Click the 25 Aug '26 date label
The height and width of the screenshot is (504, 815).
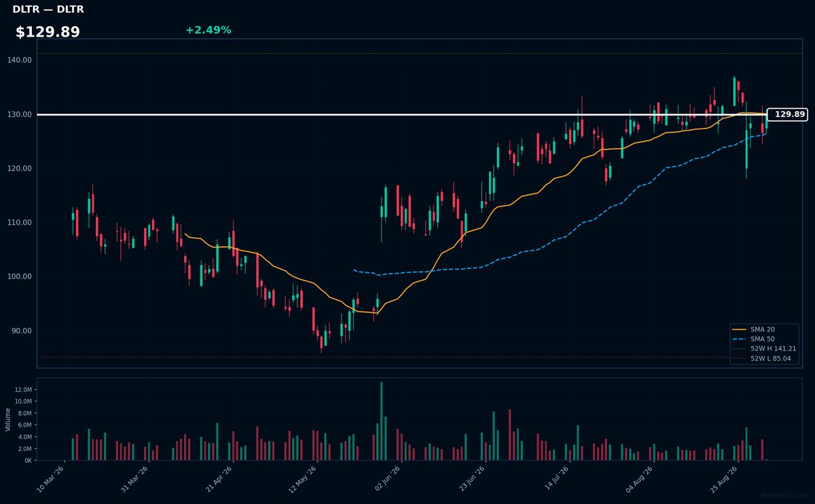723,480
